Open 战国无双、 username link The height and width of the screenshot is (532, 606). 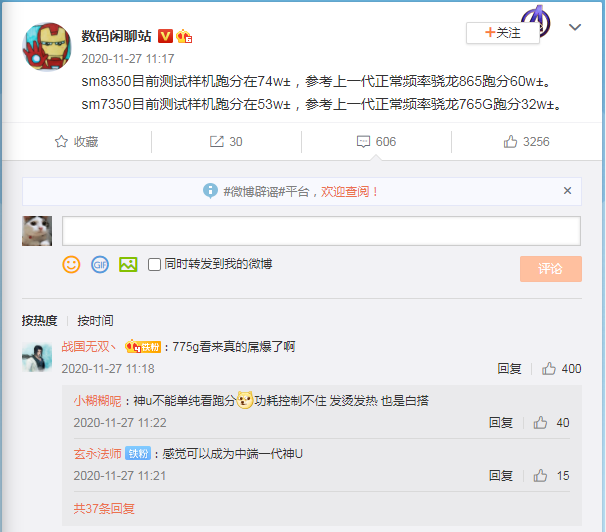[x=89, y=347]
